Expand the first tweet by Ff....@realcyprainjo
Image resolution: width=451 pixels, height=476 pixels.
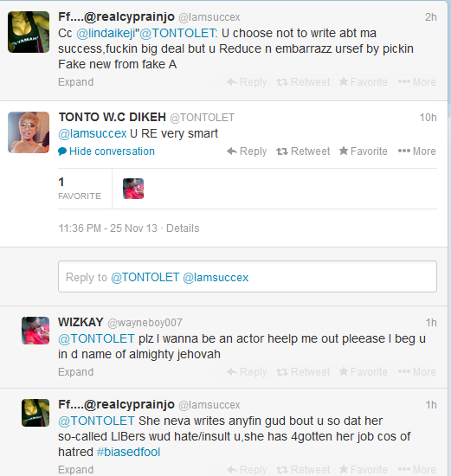[x=75, y=82]
